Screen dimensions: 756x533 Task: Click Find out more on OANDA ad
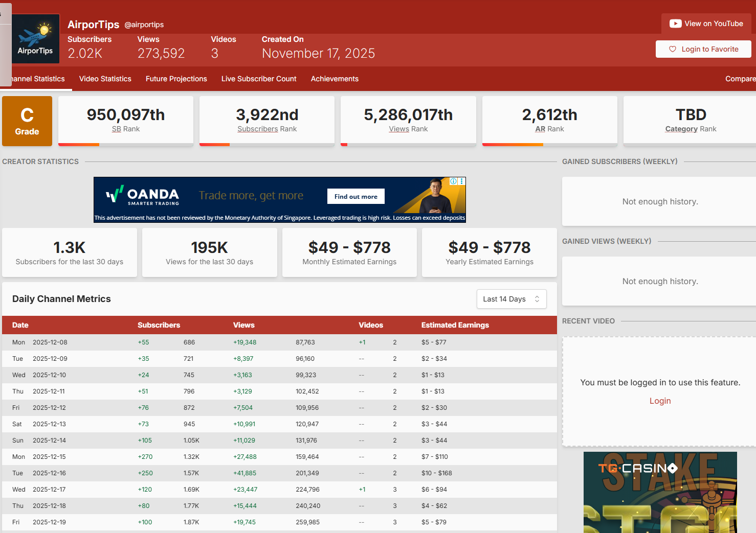(356, 196)
